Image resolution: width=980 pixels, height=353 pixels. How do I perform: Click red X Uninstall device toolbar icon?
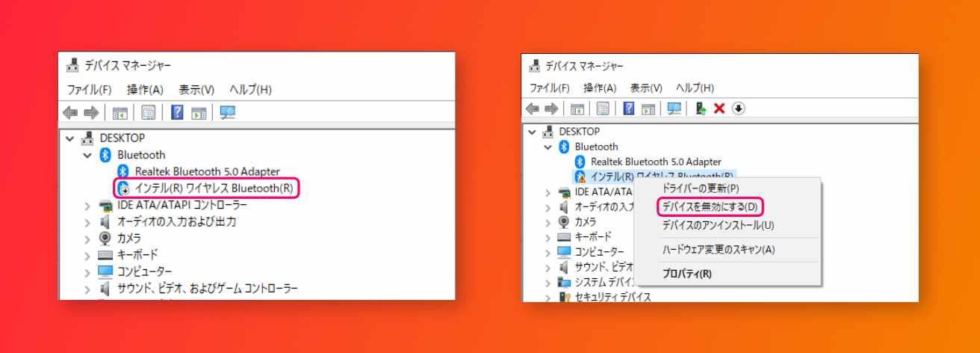719,109
